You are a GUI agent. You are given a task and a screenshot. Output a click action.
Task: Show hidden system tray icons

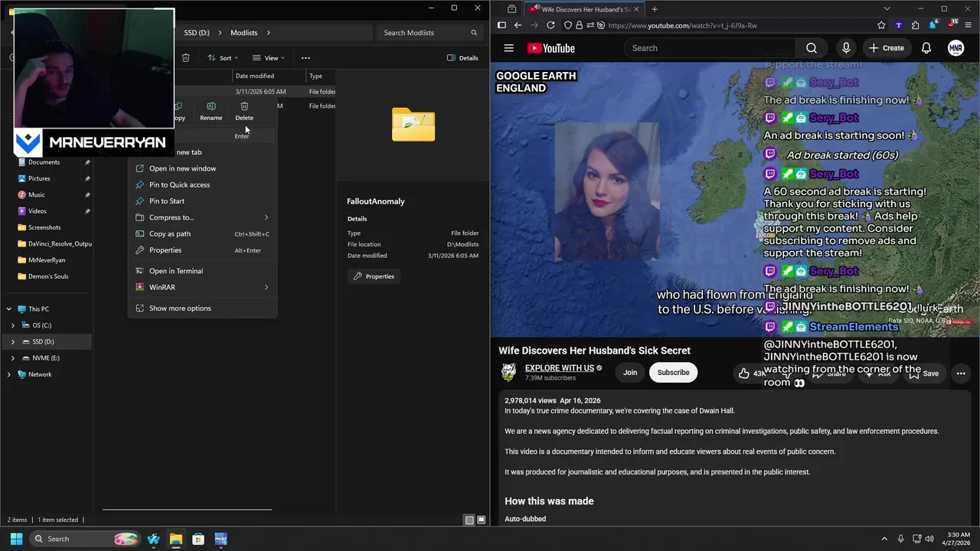[884, 539]
